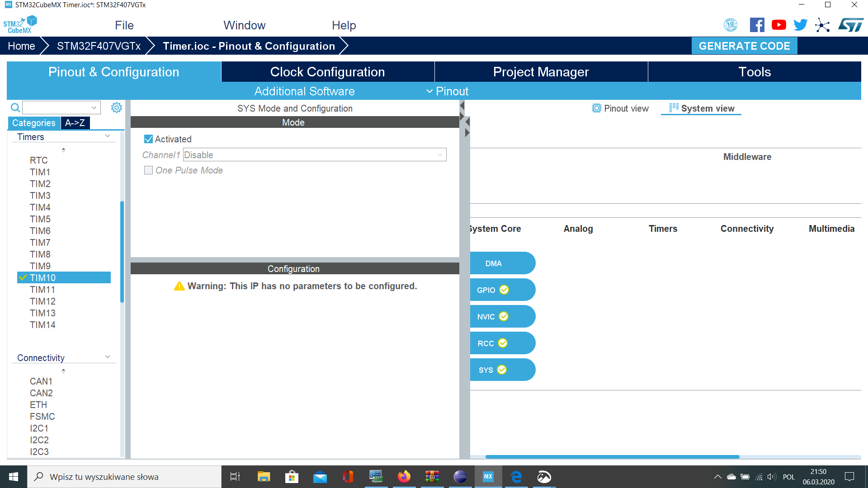Click the Windows search box
The width and height of the screenshot is (868, 488).
(124, 477)
